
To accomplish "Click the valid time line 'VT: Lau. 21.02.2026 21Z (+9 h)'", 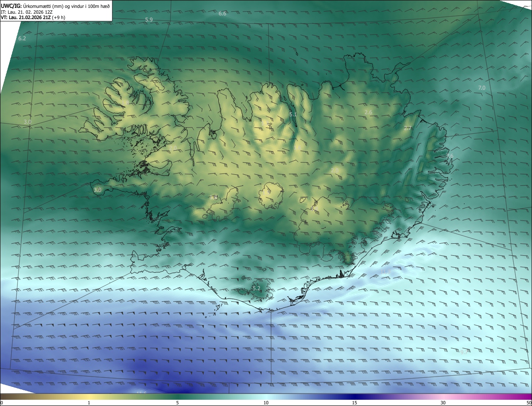I will tap(33, 17).
